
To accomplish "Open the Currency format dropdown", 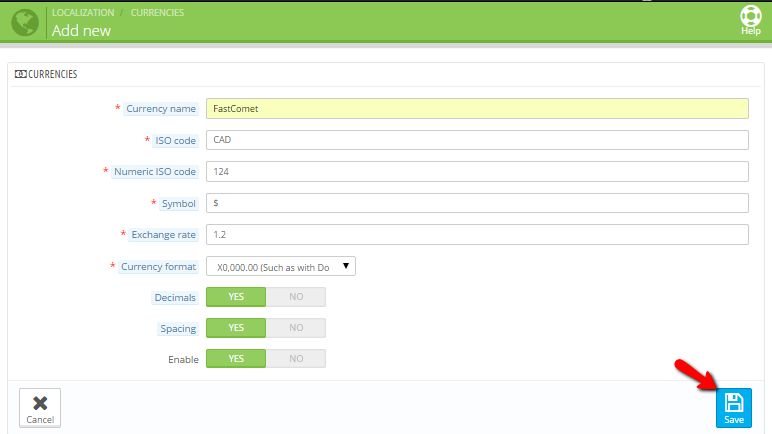I will click(281, 266).
